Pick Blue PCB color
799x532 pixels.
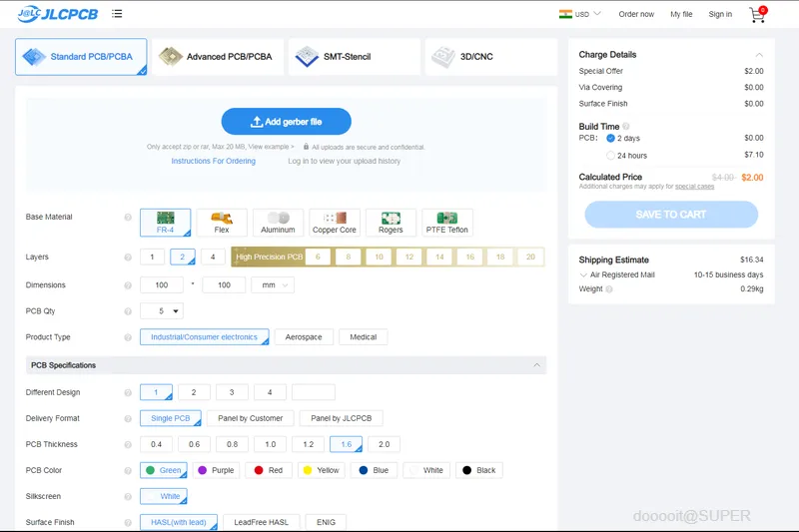point(374,470)
